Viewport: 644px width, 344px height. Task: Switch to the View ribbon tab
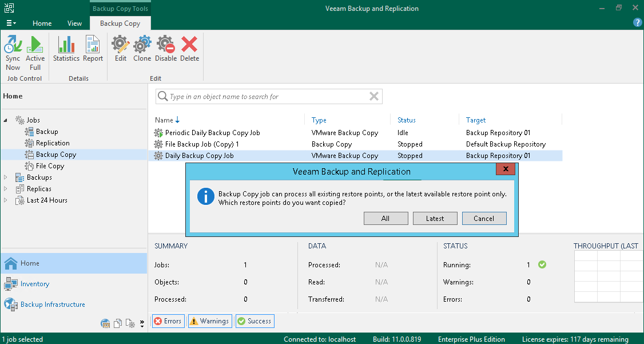coord(74,23)
